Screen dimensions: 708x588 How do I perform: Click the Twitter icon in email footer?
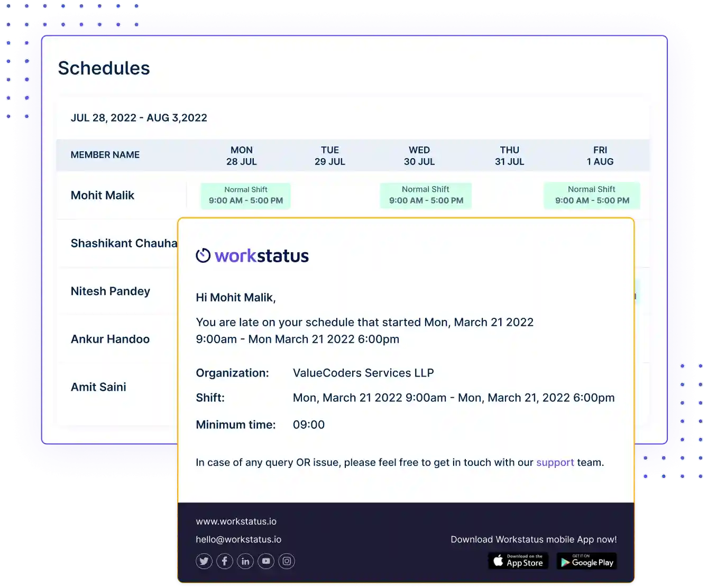[204, 561]
